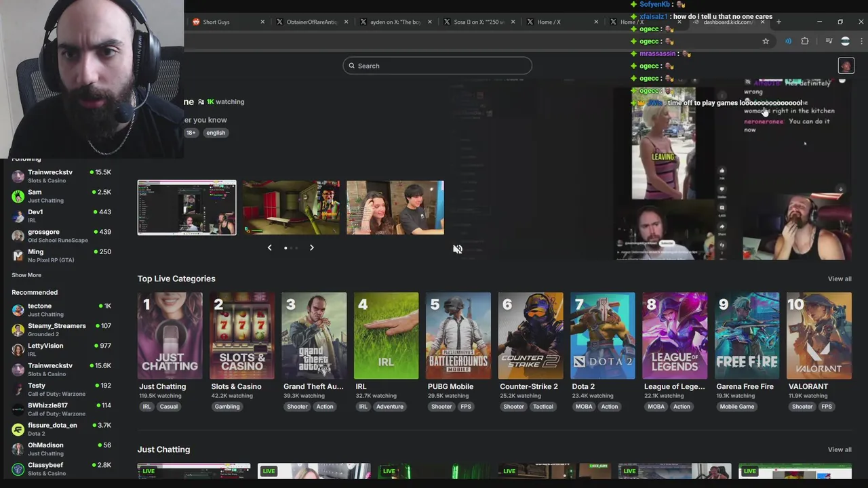Open Trainwreckstv avatar in the Following list
The height and width of the screenshot is (488, 868).
point(18,176)
